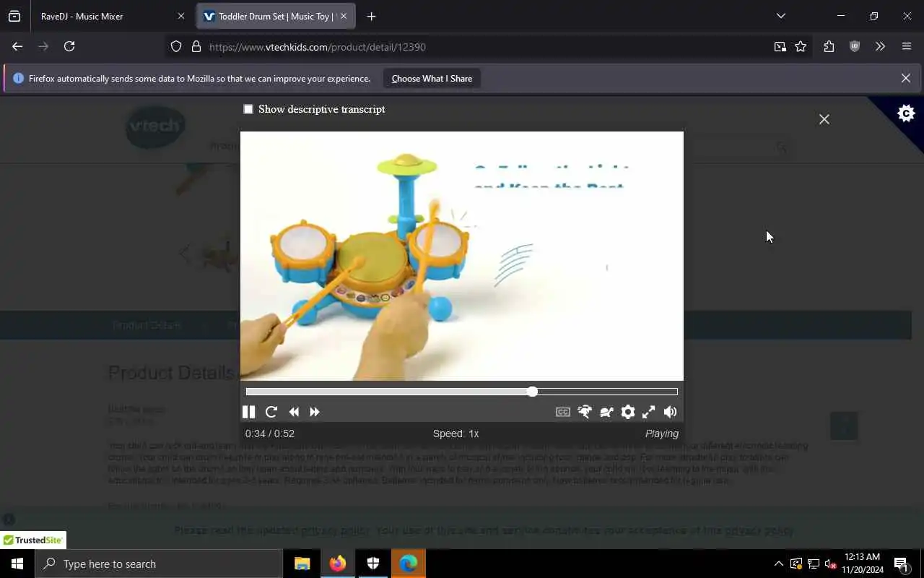Open File Explorer from the taskbar
Image resolution: width=924 pixels, height=578 pixels.
pos(302,564)
